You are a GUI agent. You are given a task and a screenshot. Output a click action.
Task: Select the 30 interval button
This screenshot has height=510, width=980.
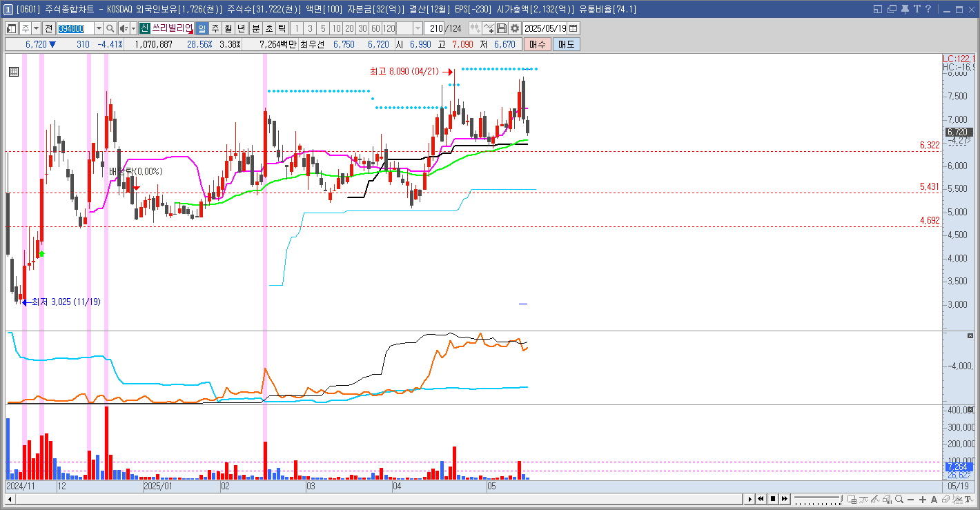(362, 28)
